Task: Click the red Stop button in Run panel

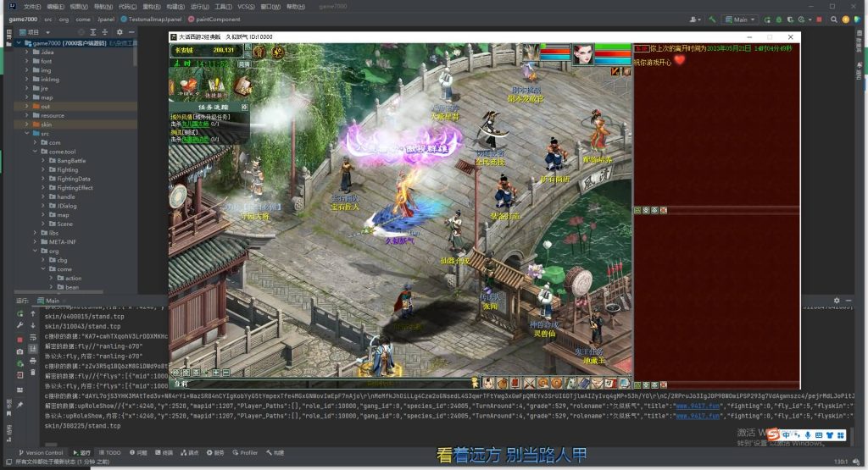Action: tap(19, 338)
